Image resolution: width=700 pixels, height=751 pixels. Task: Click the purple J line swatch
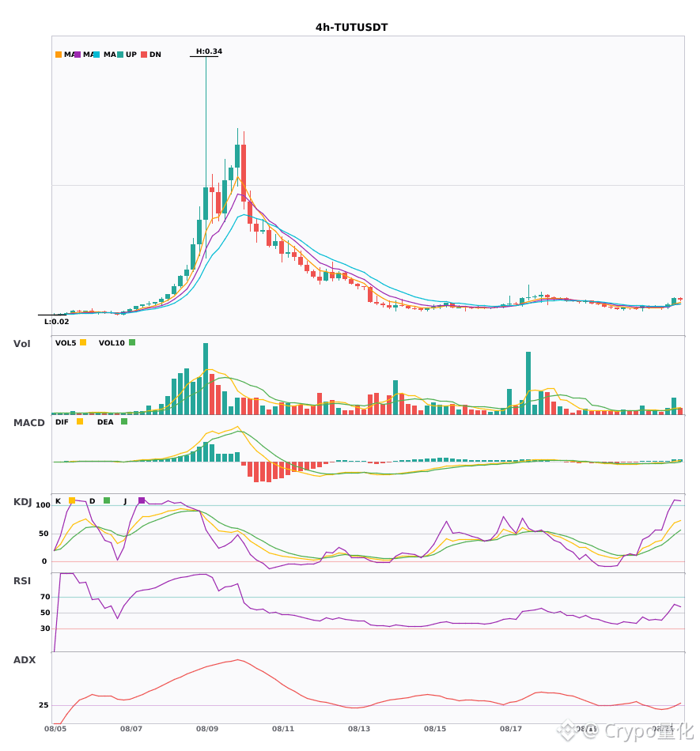[x=142, y=500]
